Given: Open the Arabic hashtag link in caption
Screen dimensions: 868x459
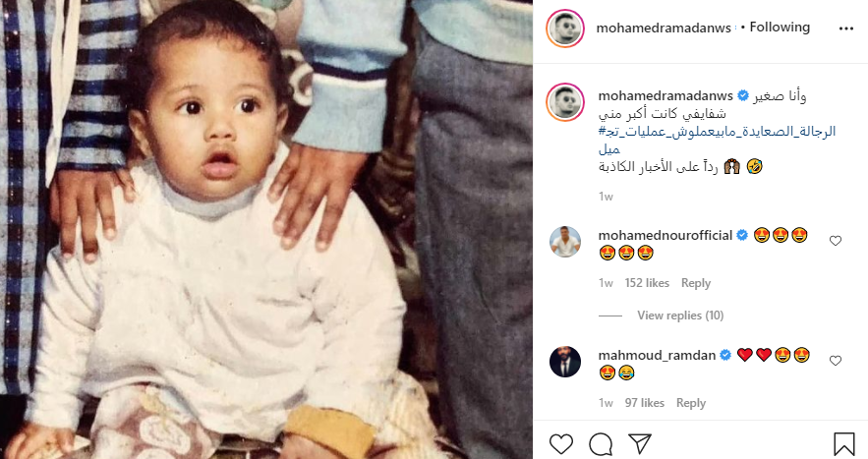Looking at the screenshot, I should click(x=717, y=141).
